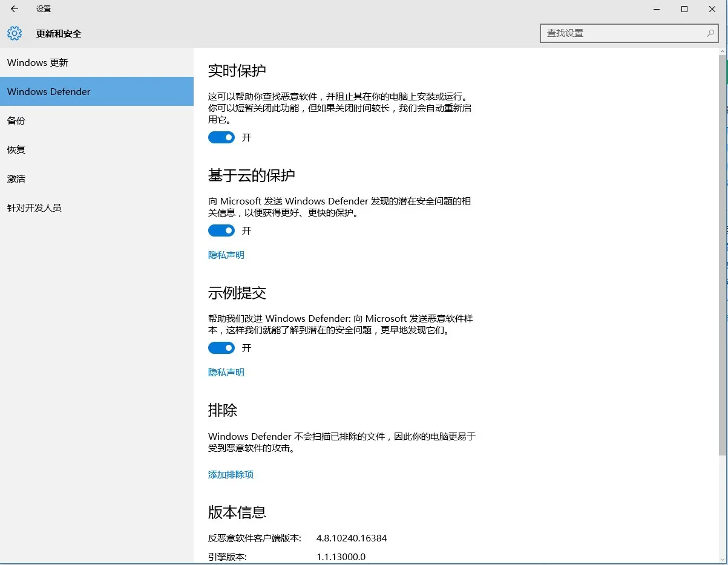Disable the 实时保护 switch
The width and height of the screenshot is (728, 565).
coord(221,137)
